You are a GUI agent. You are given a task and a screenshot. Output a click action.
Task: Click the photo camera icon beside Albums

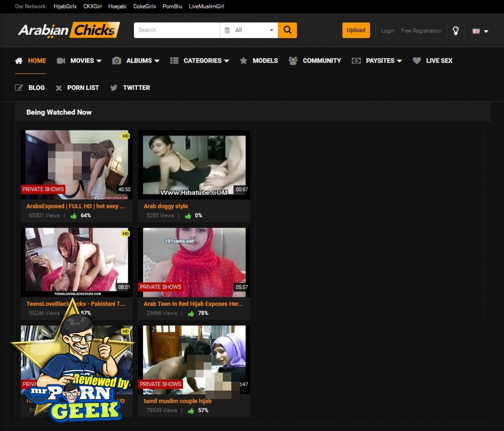point(117,61)
